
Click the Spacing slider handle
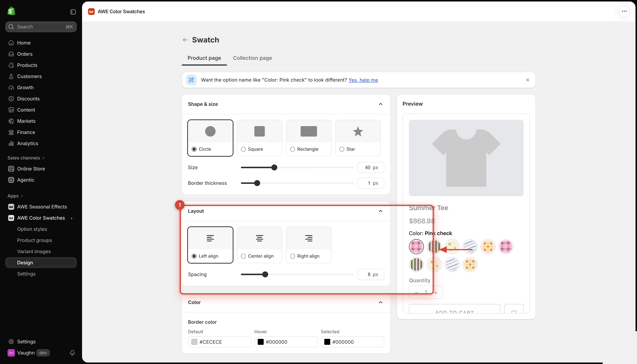pyautogui.click(x=265, y=275)
